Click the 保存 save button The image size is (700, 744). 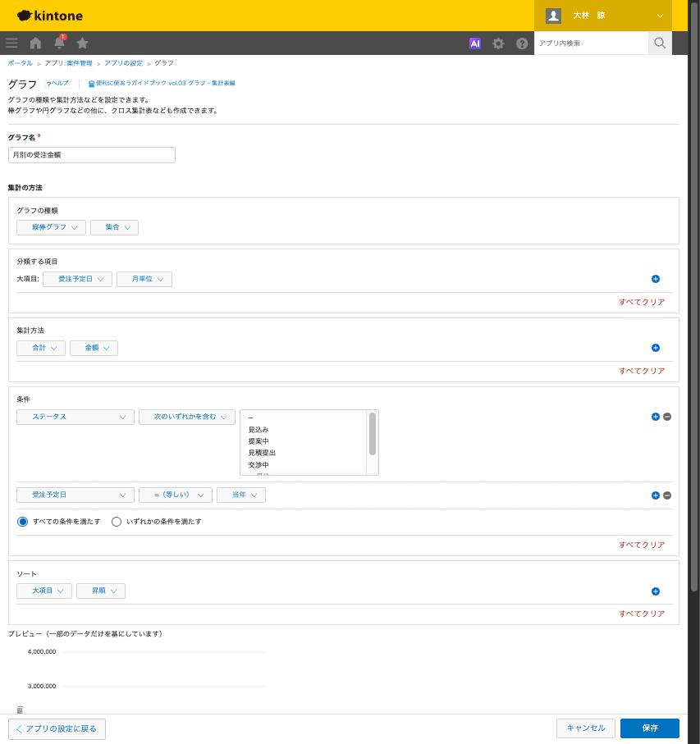click(x=650, y=728)
